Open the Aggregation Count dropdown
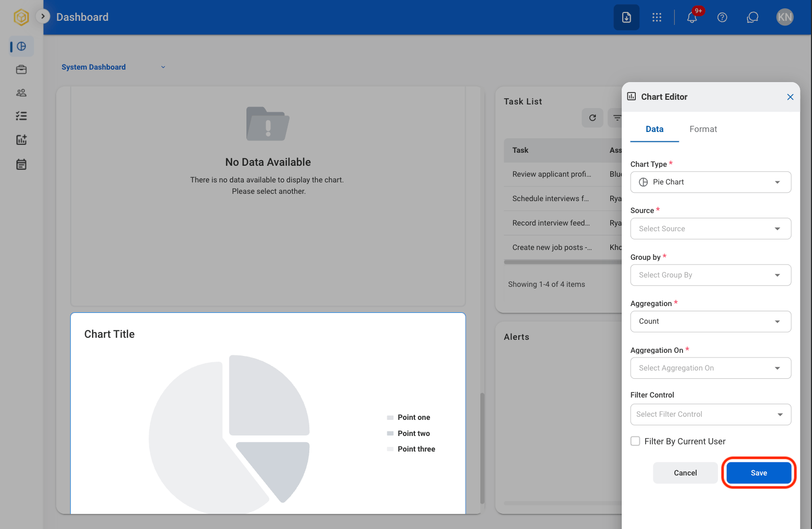Viewport: 812px width, 529px height. click(711, 322)
